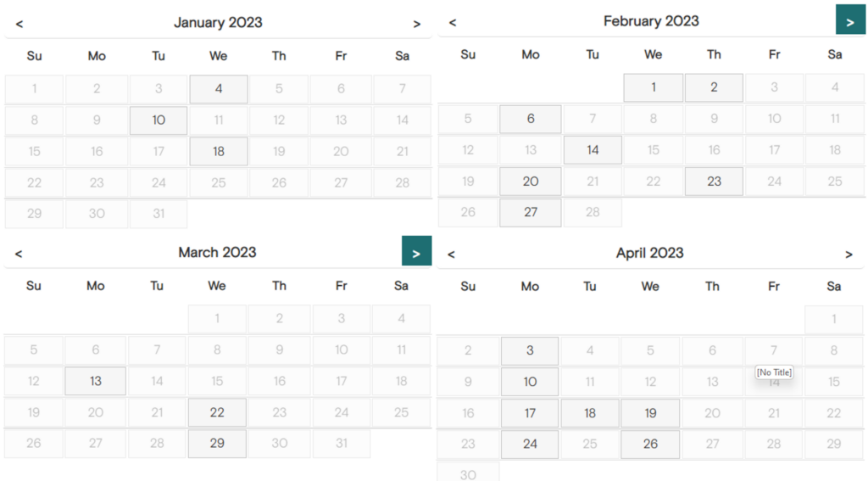868x481 pixels.
Task: Select February 27 date
Action: pyautogui.click(x=531, y=212)
